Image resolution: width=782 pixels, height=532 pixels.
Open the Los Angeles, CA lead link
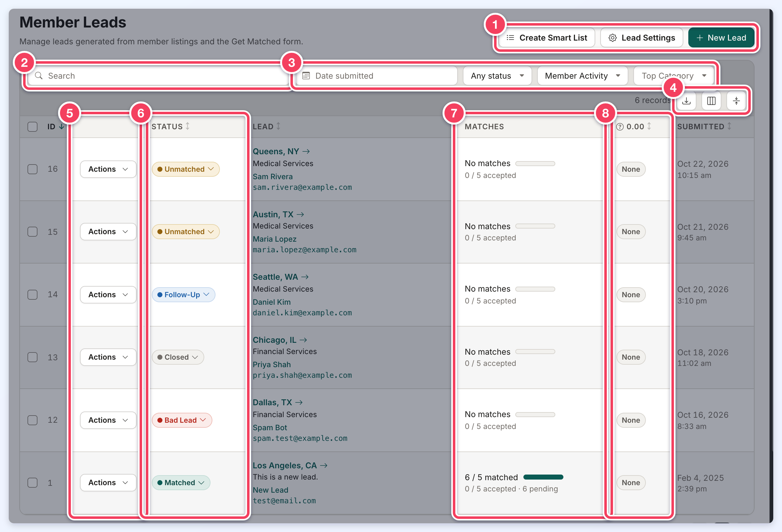coord(285,465)
